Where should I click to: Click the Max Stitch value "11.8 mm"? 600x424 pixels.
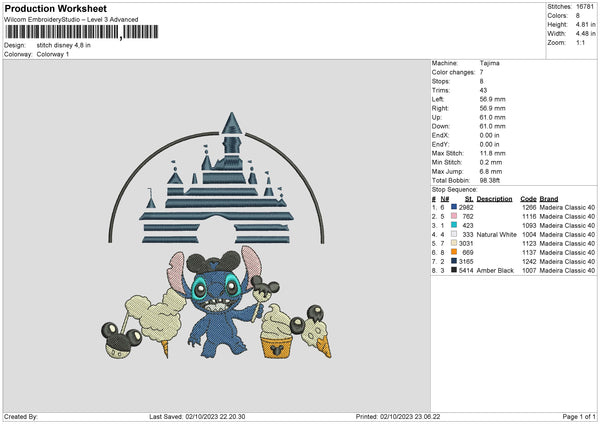[x=492, y=153]
